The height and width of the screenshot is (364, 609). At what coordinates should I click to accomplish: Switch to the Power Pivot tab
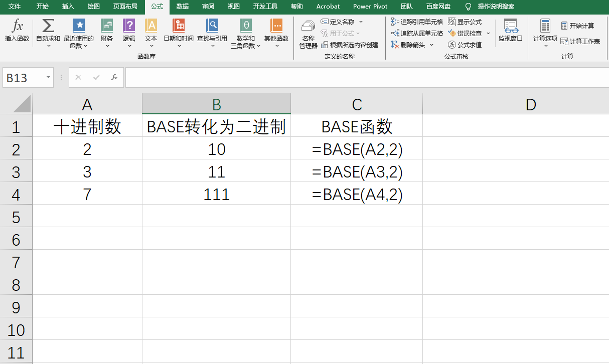(370, 7)
